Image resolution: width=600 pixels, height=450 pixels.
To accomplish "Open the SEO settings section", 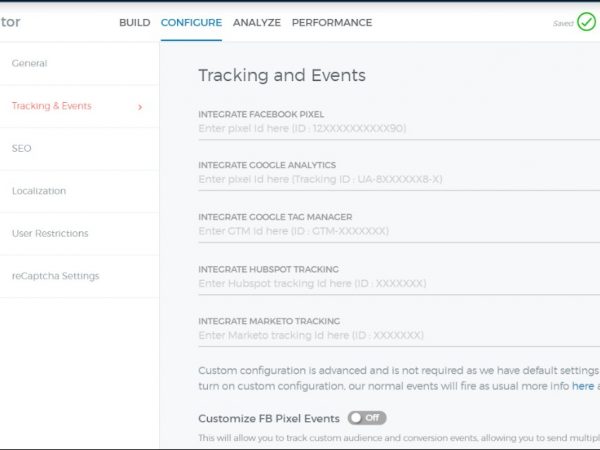I will [21, 148].
